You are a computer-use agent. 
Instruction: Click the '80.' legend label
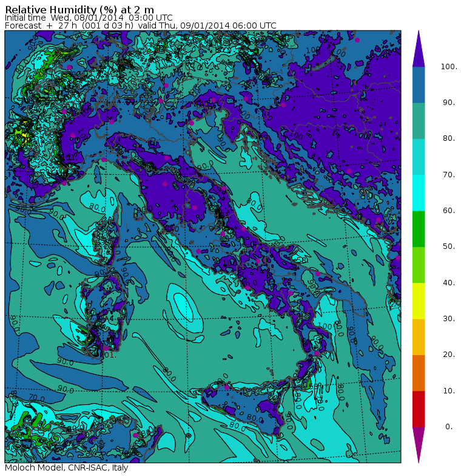[449, 138]
